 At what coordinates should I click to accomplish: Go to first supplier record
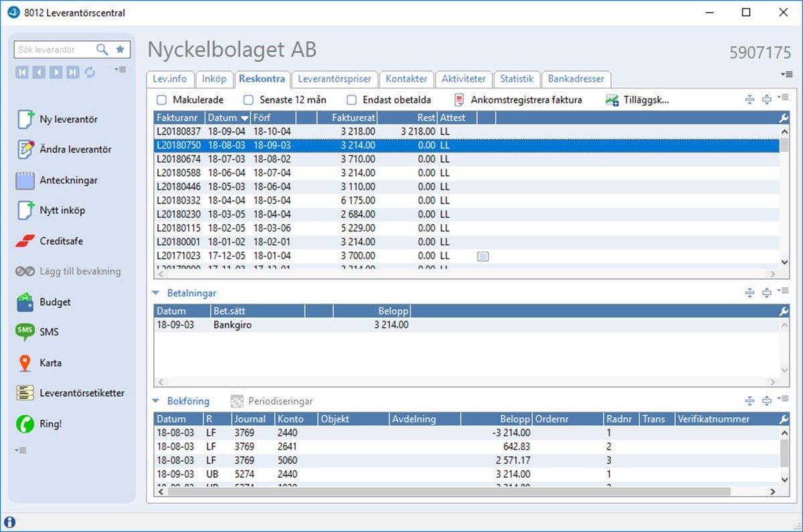click(22, 72)
